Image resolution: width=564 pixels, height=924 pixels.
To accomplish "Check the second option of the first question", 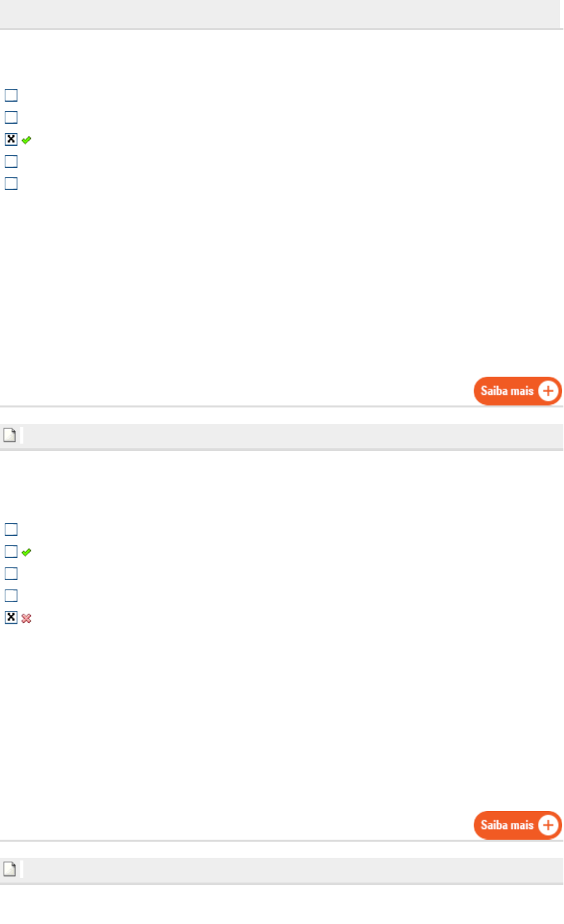I will coord(11,117).
